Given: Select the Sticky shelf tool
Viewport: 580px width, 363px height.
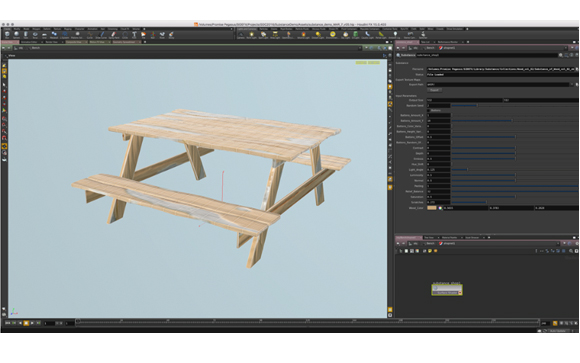Looking at the screenshot, I should point(171,34).
